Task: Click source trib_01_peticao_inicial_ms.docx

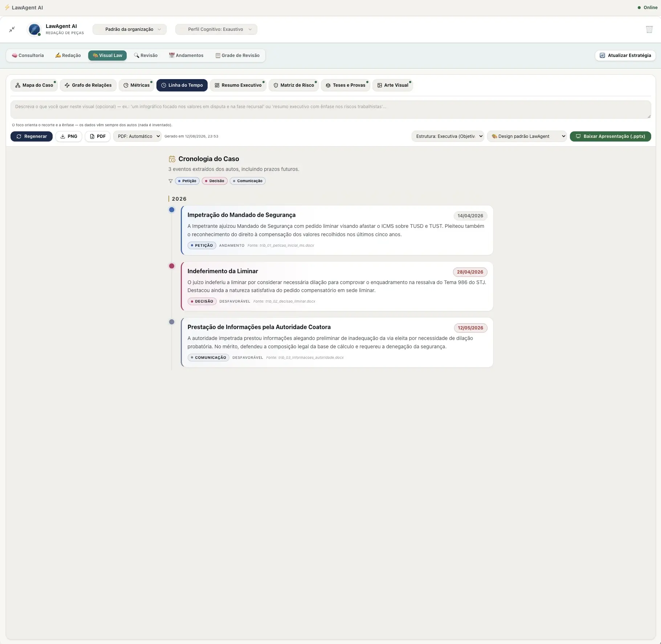Action: [x=281, y=246]
